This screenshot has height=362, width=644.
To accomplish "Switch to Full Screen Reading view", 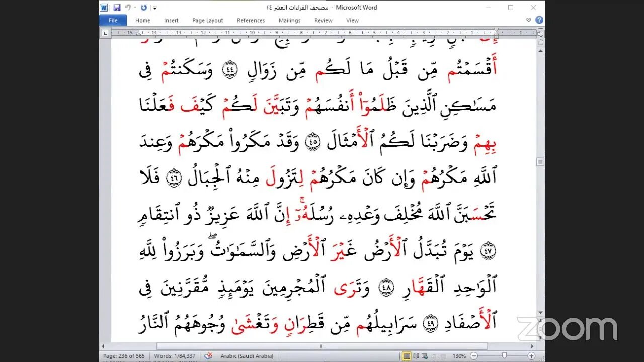I will [417, 356].
